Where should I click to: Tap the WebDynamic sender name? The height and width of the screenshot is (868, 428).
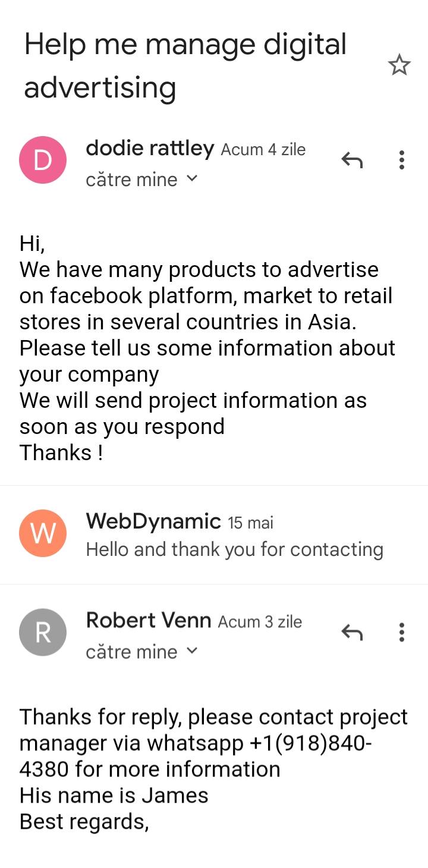(x=153, y=521)
